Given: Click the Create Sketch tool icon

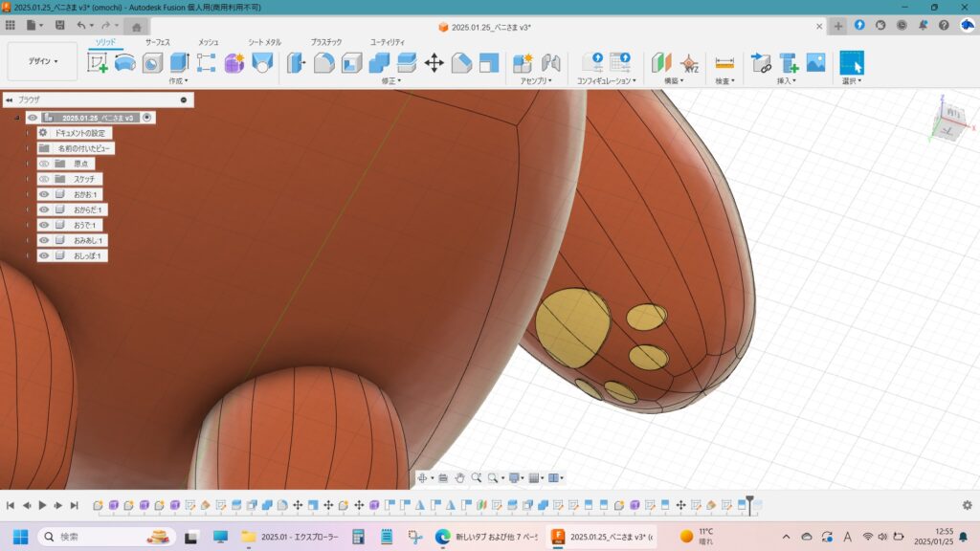Looking at the screenshot, I should 98,63.
